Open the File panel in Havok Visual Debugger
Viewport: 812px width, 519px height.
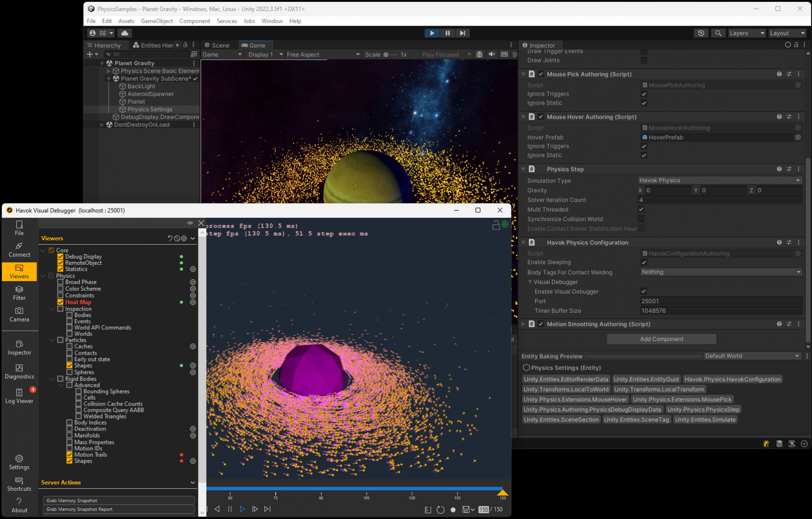coord(19,228)
